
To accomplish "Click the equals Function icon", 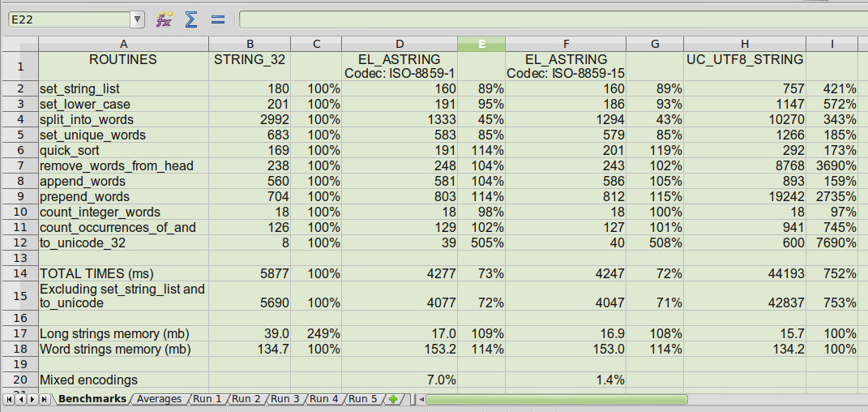I will click(x=217, y=19).
